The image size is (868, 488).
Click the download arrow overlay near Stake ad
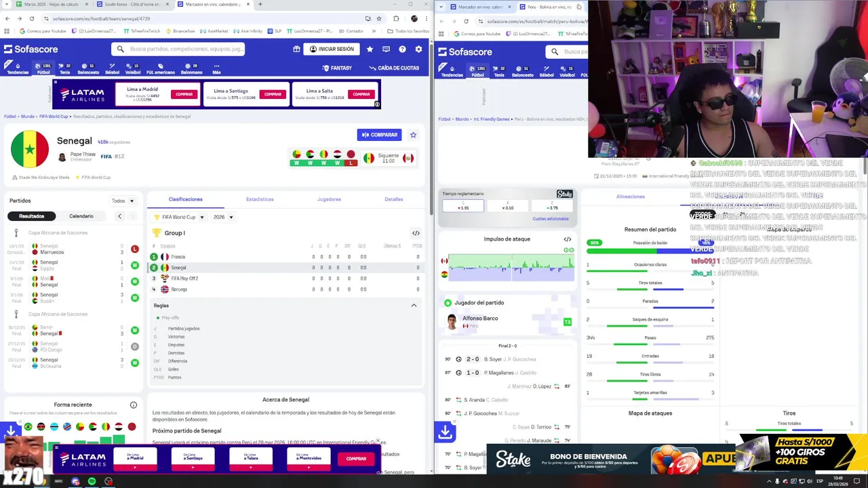pyautogui.click(x=445, y=431)
